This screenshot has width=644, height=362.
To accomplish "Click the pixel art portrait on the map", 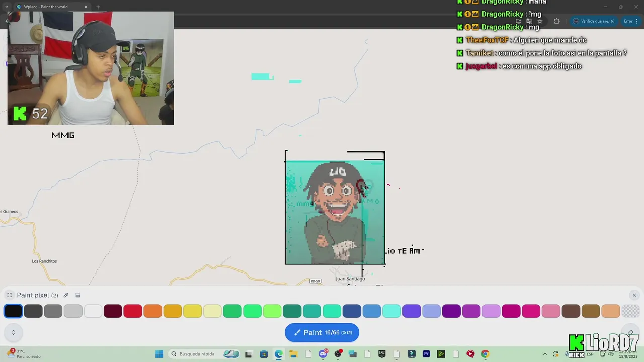I will point(335,212).
